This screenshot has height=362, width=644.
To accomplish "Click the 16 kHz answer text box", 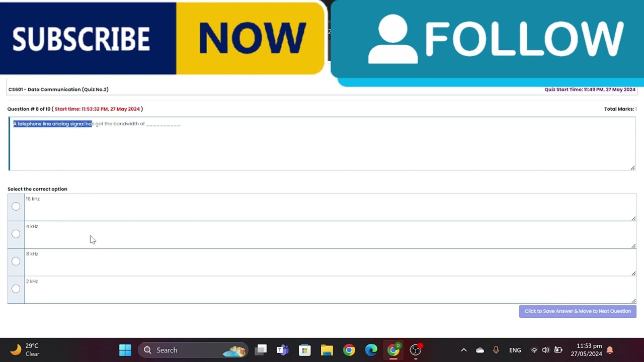I will [x=330, y=207].
